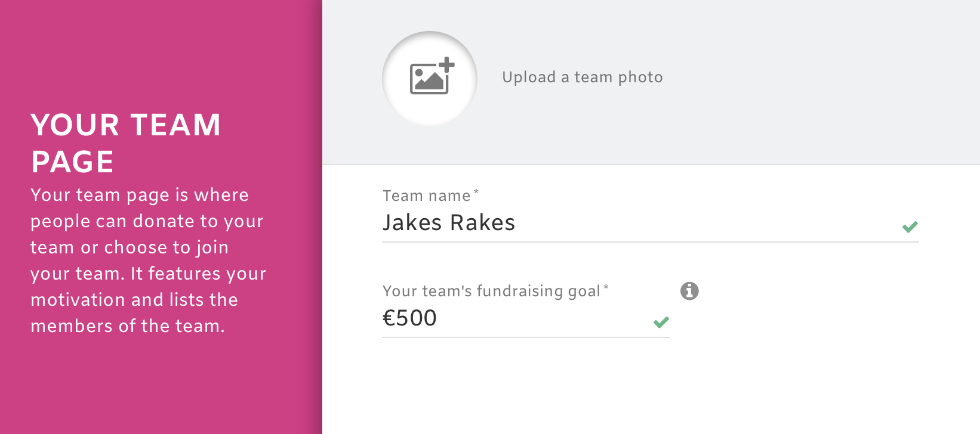Click the "YOUR TEAM PAGE" heading
980x434 pixels.
(x=126, y=143)
